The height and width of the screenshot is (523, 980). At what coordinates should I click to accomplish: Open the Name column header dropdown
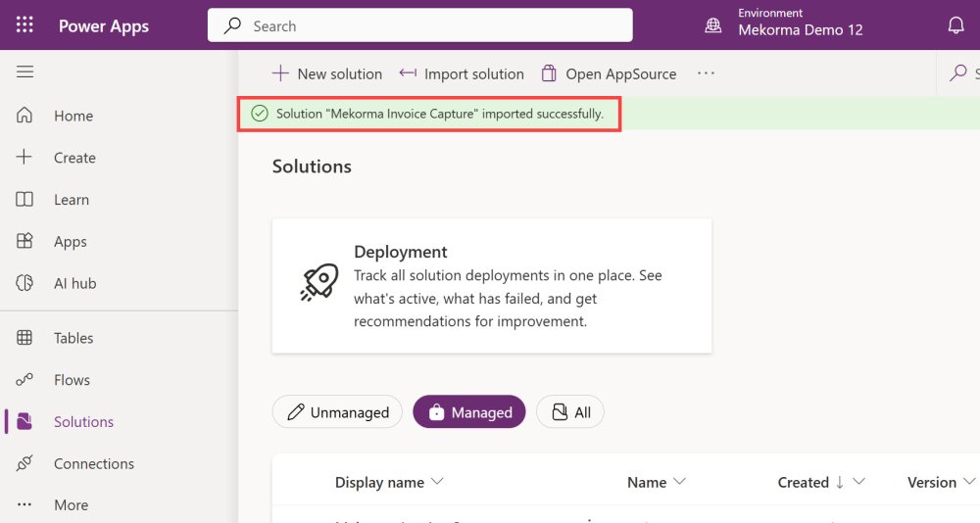tap(679, 482)
